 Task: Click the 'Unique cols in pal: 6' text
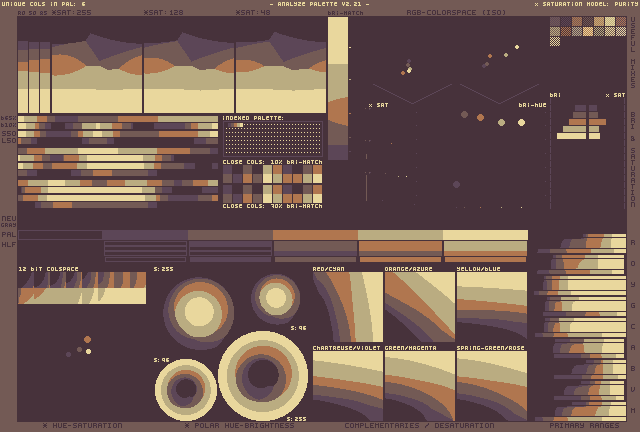44,4
